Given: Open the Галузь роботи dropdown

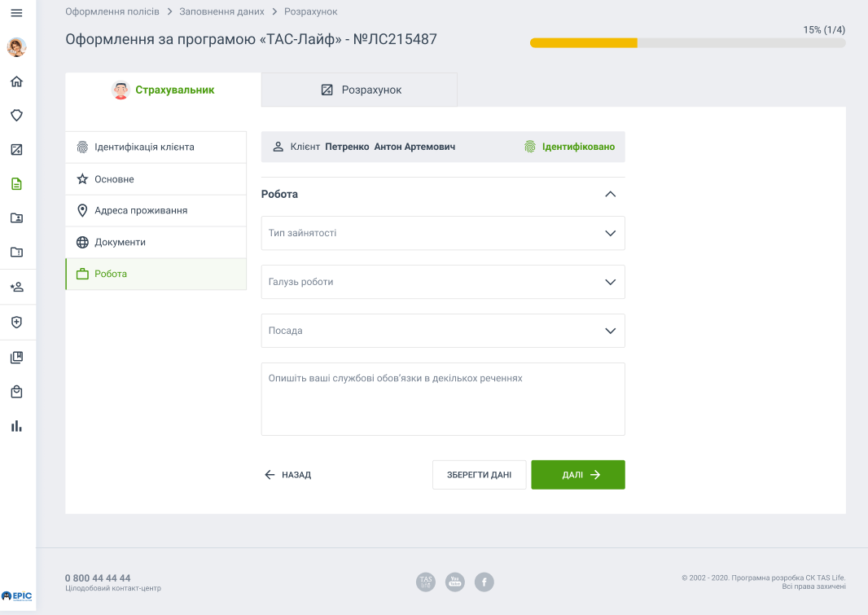Looking at the screenshot, I should (x=443, y=282).
